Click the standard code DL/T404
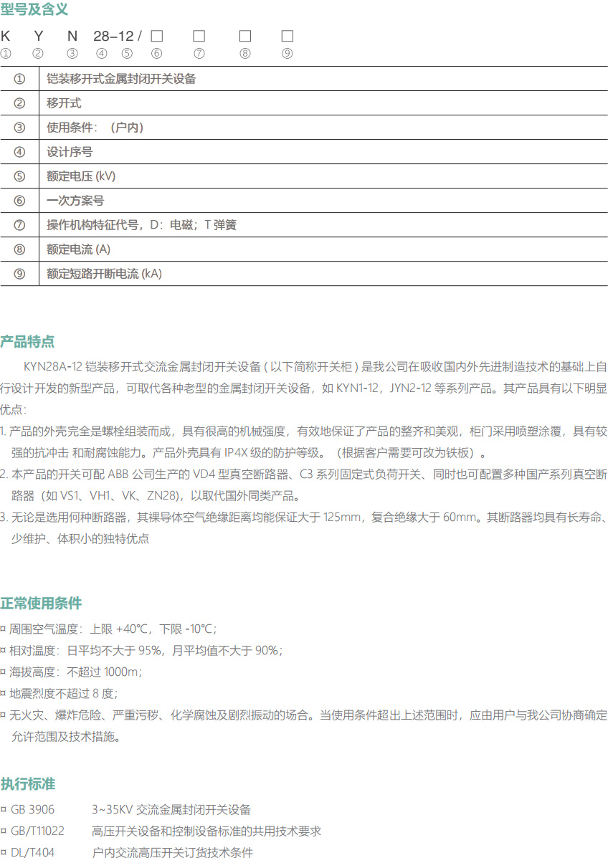The height and width of the screenshot is (868, 608). pyautogui.click(x=32, y=853)
